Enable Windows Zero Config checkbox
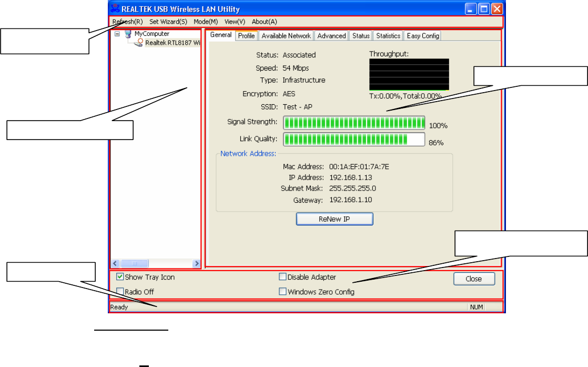Viewport: 588px width, 367px height. (283, 292)
